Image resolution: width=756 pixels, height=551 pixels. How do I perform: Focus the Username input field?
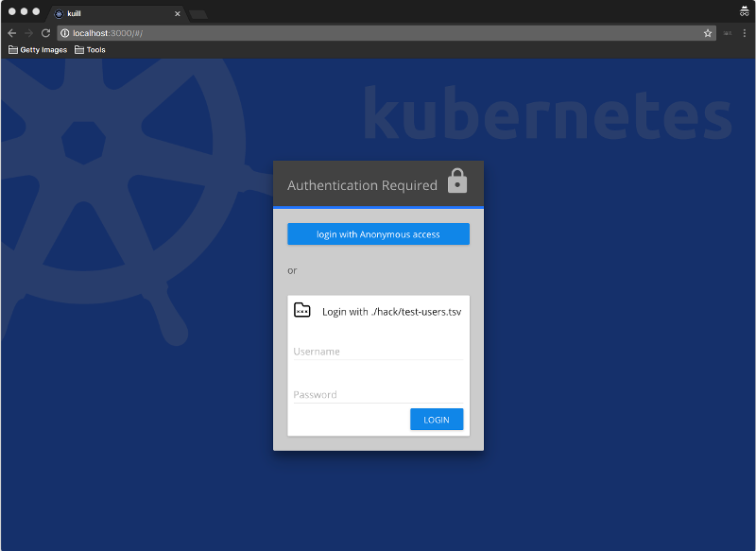378,352
